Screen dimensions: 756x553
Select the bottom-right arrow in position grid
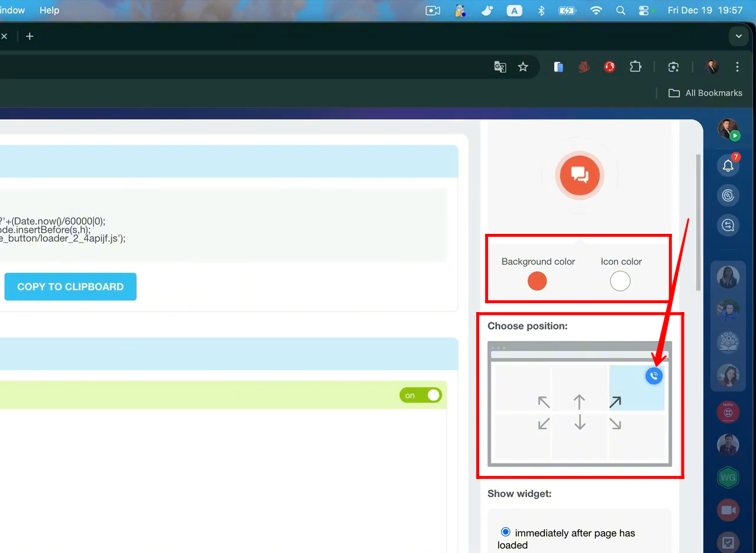tap(615, 424)
